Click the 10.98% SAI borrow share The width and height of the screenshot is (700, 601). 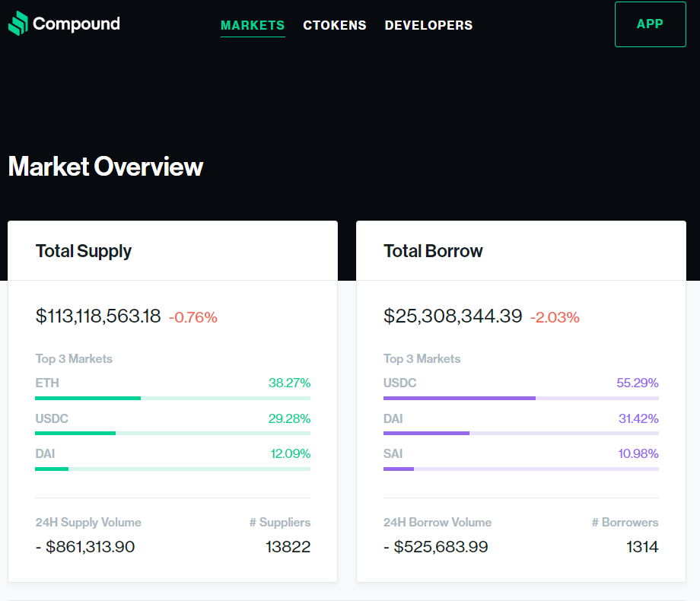click(x=638, y=454)
